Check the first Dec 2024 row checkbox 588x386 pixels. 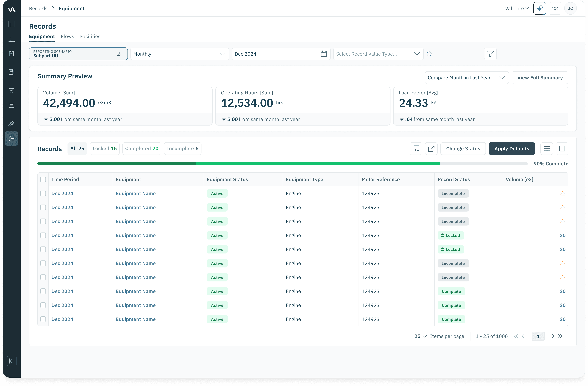click(43, 193)
